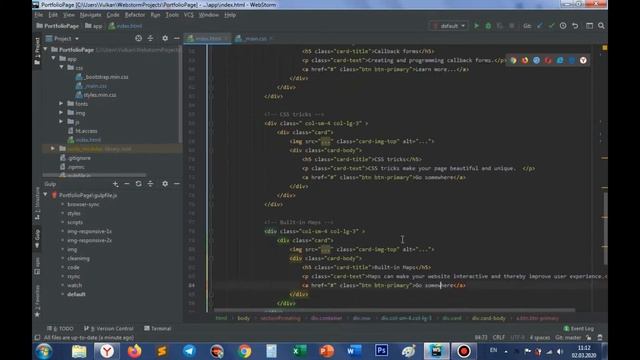Open Google Chrome from the Windows taskbar
Image resolution: width=640 pixels, height=360 pixels.
pos(244,351)
